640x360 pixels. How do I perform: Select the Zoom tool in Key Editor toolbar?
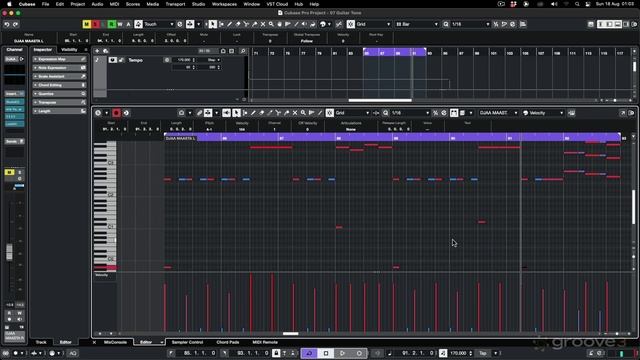(303, 113)
